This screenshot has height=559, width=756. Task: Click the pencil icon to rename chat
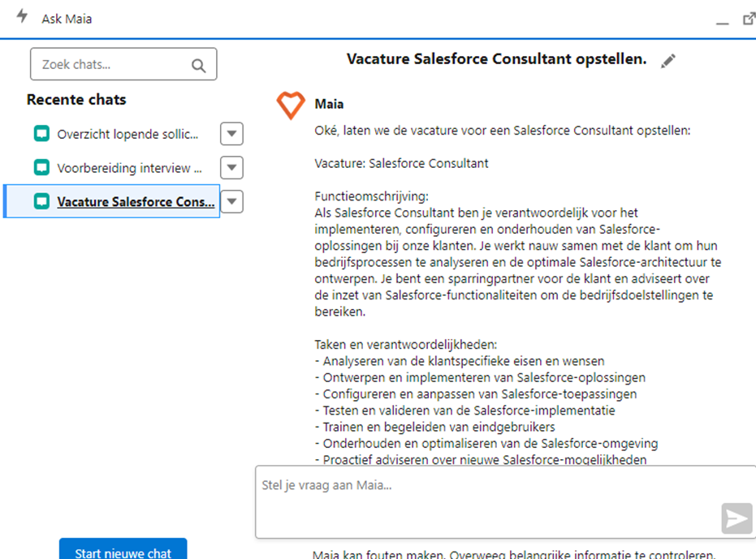(x=668, y=61)
